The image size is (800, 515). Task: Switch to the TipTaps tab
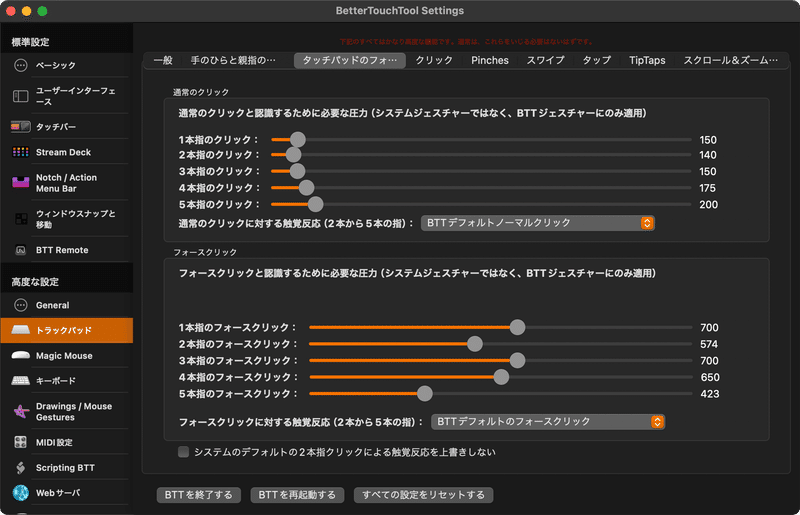[x=647, y=60]
